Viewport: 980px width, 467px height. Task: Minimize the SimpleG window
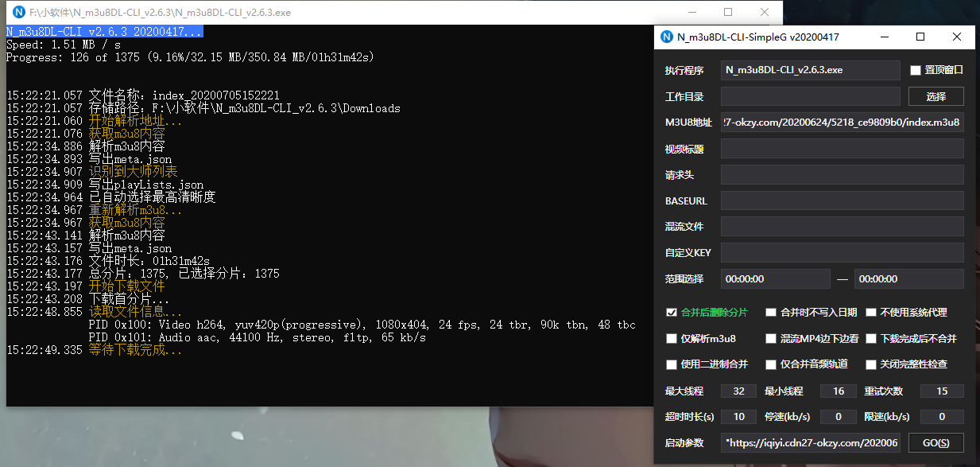pos(884,37)
